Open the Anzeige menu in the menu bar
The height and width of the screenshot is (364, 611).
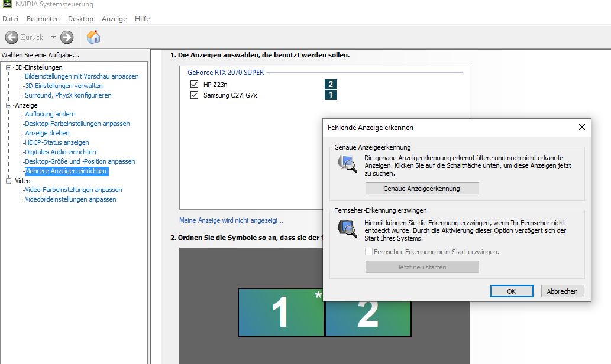pyautogui.click(x=114, y=19)
